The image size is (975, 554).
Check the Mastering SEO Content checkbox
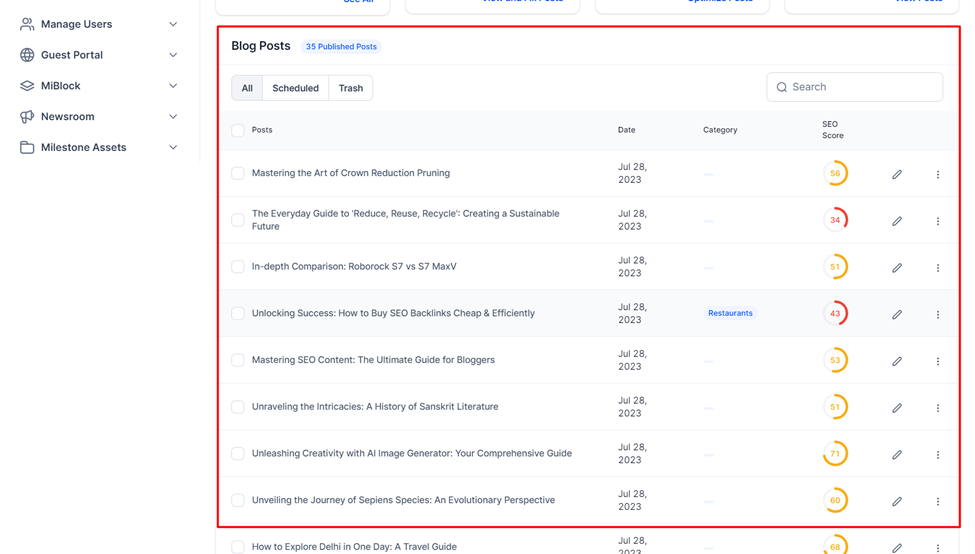click(x=238, y=360)
